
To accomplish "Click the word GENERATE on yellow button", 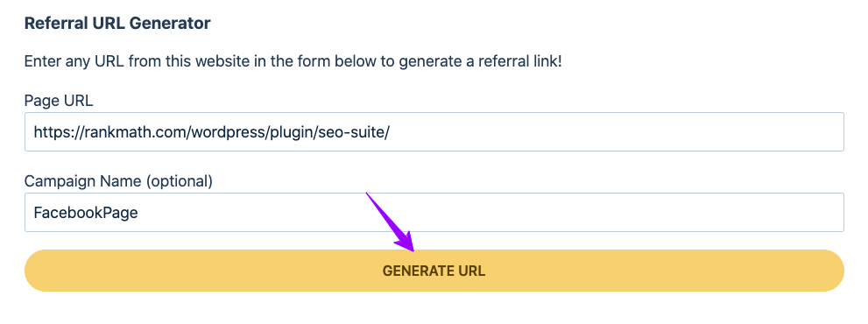I will (x=413, y=271).
